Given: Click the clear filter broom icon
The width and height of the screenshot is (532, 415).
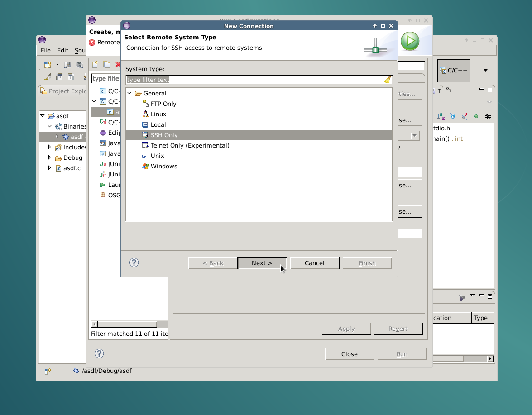Looking at the screenshot, I should tap(388, 80).
